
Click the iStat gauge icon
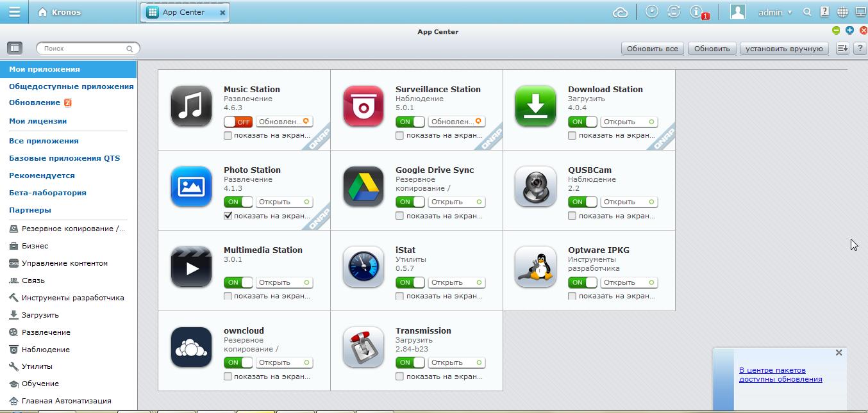point(363,267)
